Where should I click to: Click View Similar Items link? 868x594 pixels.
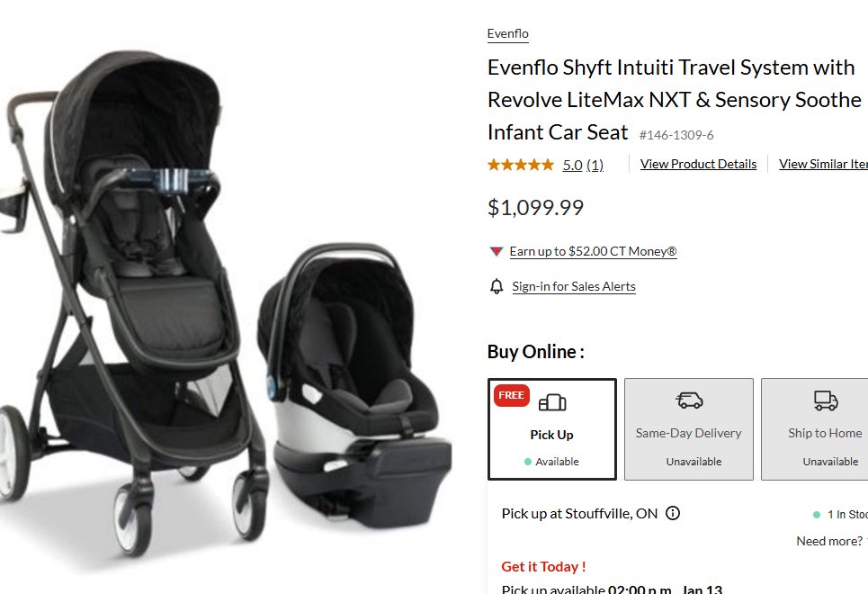823,164
